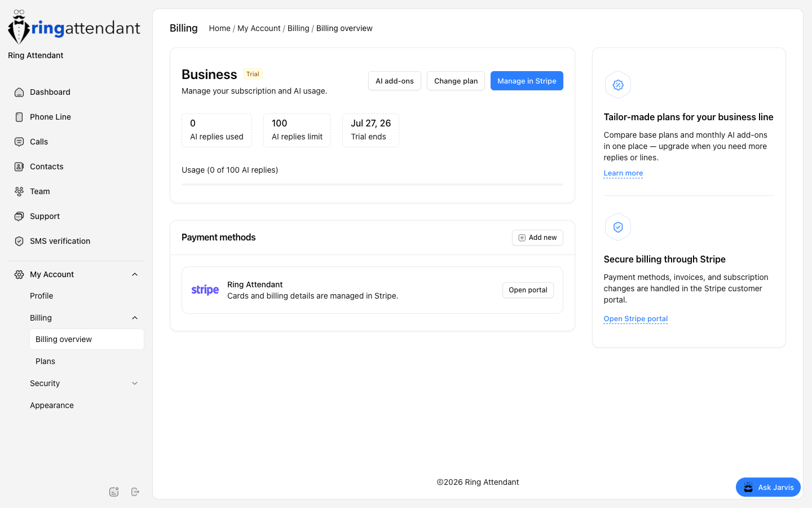Follow the Learn more link

tap(623, 173)
